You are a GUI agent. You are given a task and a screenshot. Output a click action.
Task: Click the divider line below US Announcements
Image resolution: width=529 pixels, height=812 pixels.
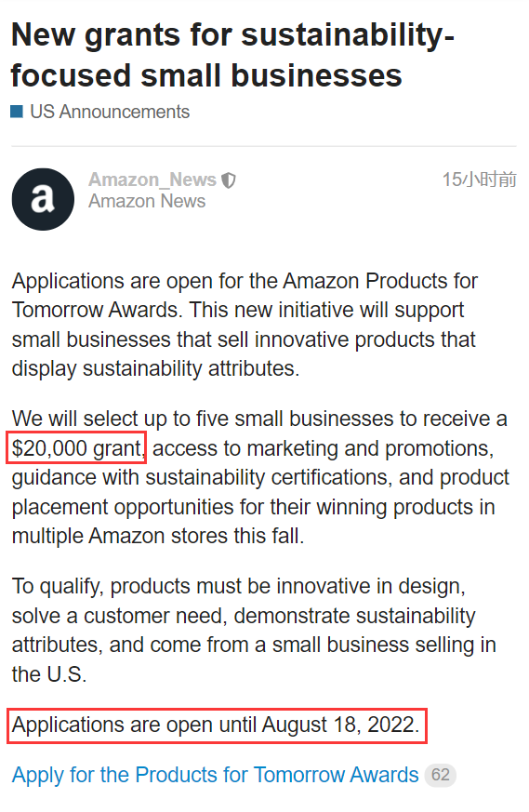point(264,146)
